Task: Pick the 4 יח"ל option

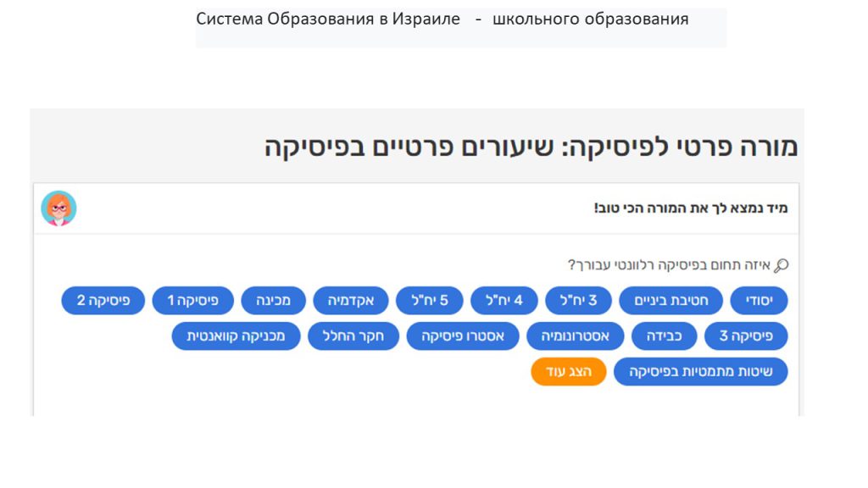Action: [504, 301]
